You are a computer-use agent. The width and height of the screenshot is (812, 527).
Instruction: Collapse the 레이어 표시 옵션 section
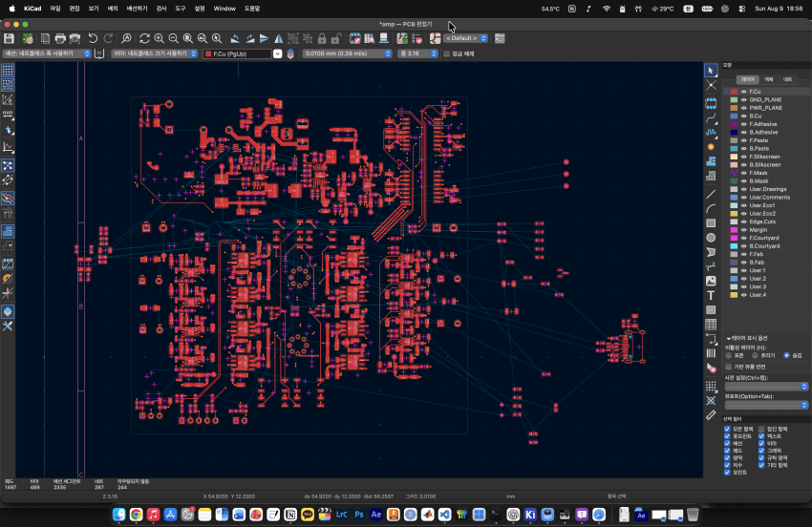tap(746, 338)
